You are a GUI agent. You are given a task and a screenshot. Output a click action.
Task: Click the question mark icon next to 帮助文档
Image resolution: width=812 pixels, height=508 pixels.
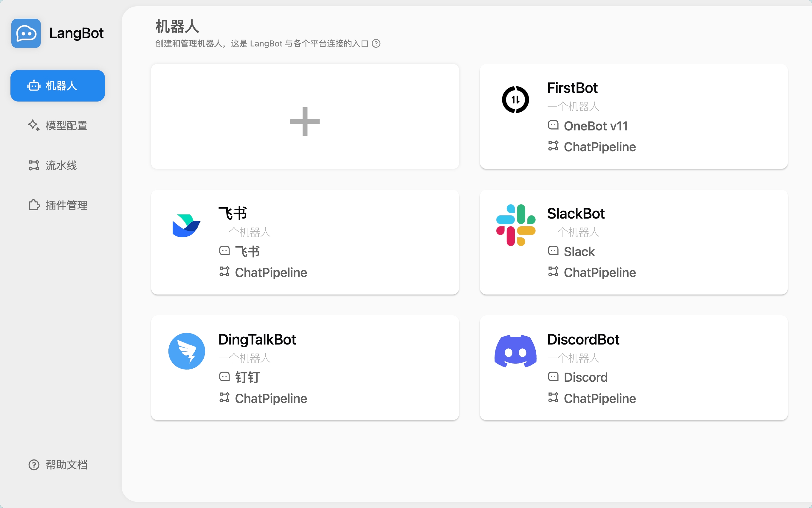click(33, 465)
